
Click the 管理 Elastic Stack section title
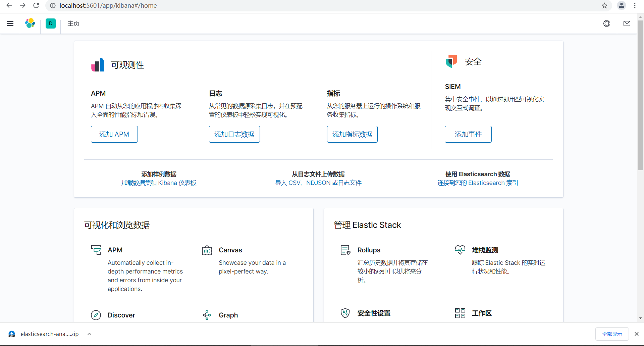[368, 225]
